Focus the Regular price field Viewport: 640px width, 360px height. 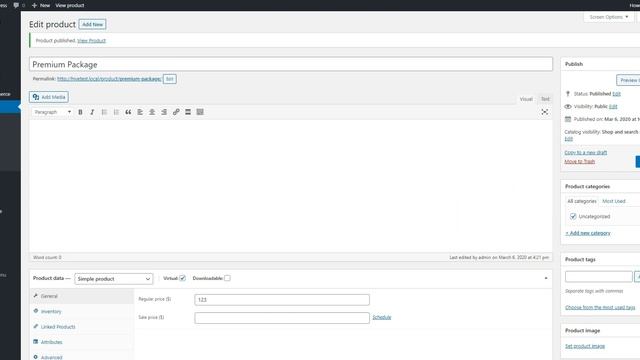click(282, 300)
